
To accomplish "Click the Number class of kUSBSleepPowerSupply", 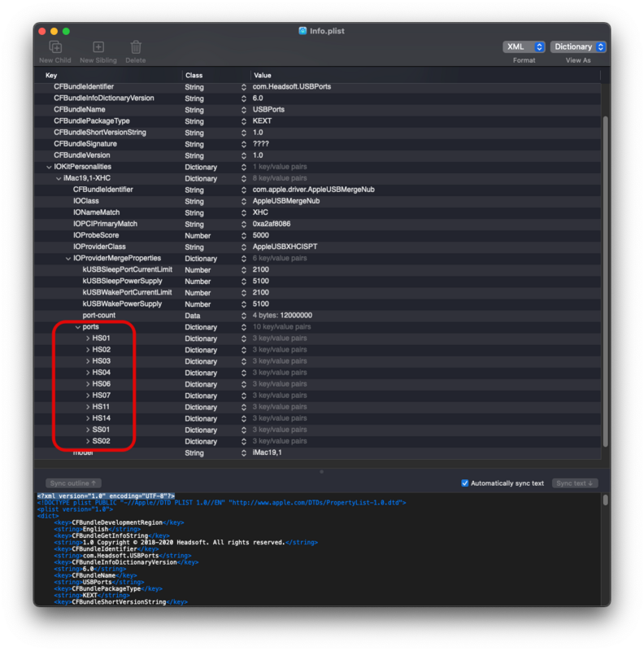I will 198,282.
